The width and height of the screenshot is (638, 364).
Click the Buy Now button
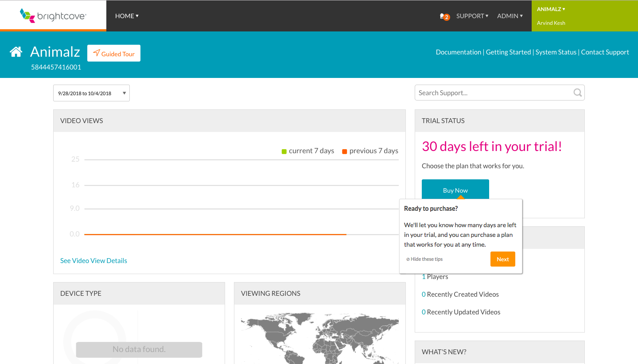coord(455,190)
